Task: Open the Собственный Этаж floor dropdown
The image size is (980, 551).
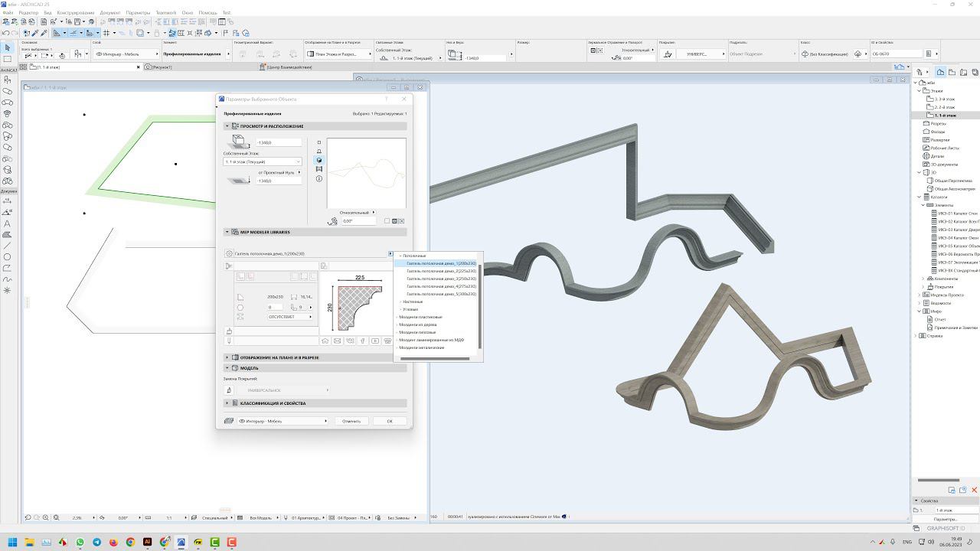Action: [x=263, y=161]
